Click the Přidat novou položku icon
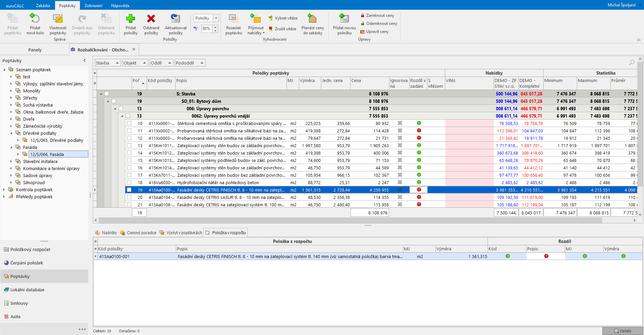Viewport: 644px width, 335px height. 344,19
